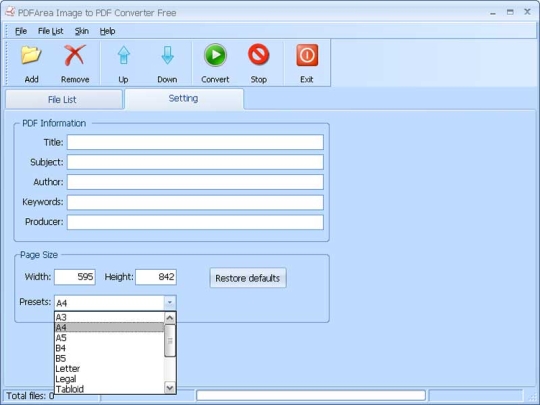Click into the Title text field
540x405 pixels.
[195, 142]
